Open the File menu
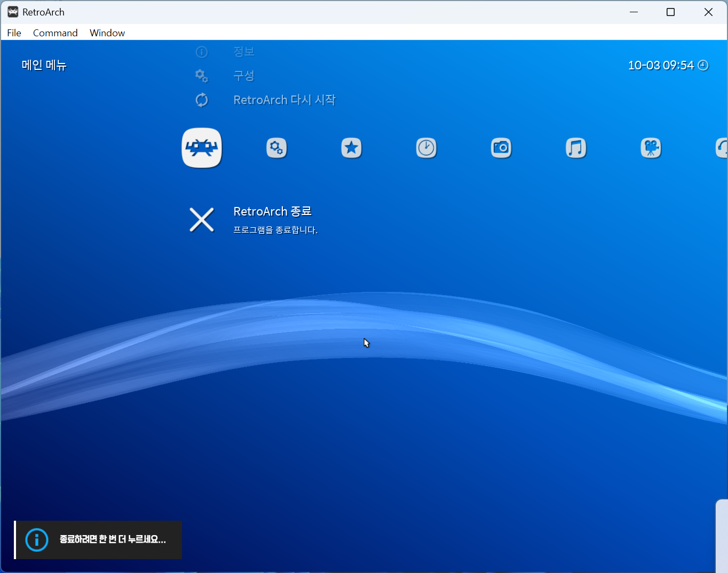The height and width of the screenshot is (573, 728). coord(14,33)
